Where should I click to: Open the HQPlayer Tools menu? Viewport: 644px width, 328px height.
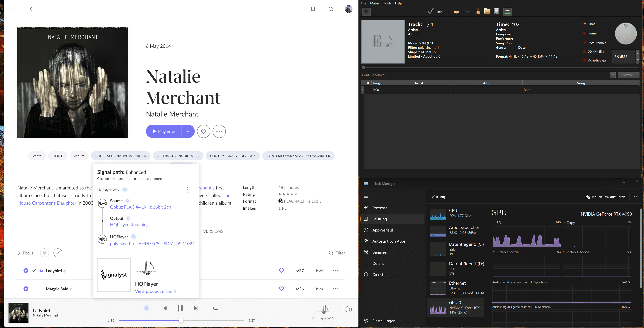click(387, 3)
